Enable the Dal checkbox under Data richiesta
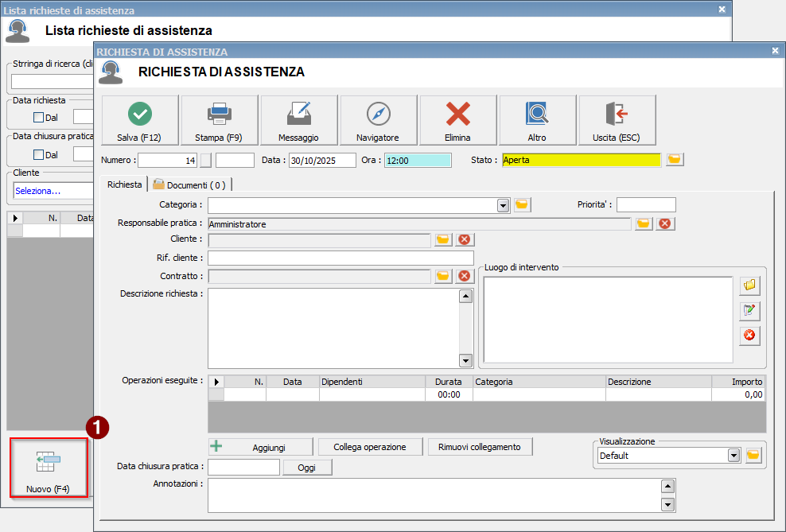786x532 pixels. tap(38, 118)
